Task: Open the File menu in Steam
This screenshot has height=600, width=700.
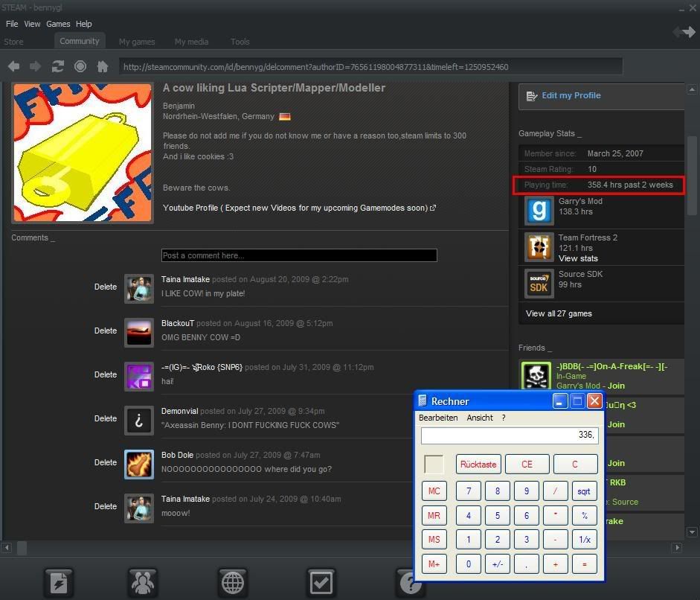Action: coord(12,24)
